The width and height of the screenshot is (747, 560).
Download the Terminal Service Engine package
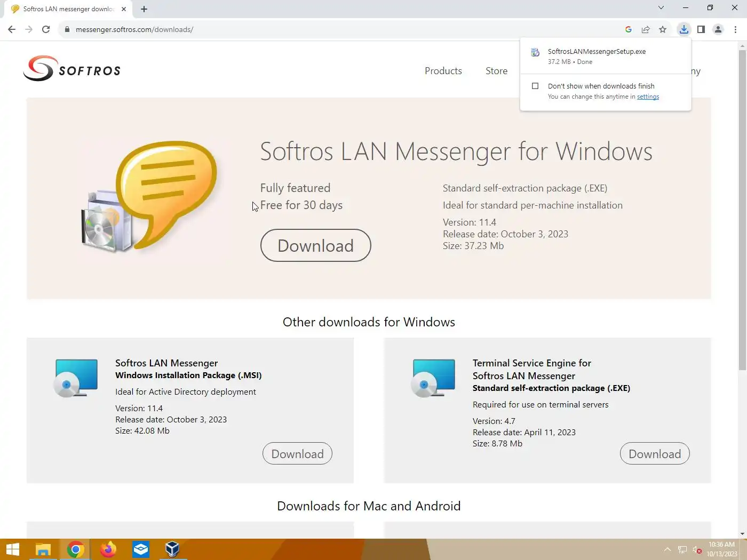click(655, 454)
